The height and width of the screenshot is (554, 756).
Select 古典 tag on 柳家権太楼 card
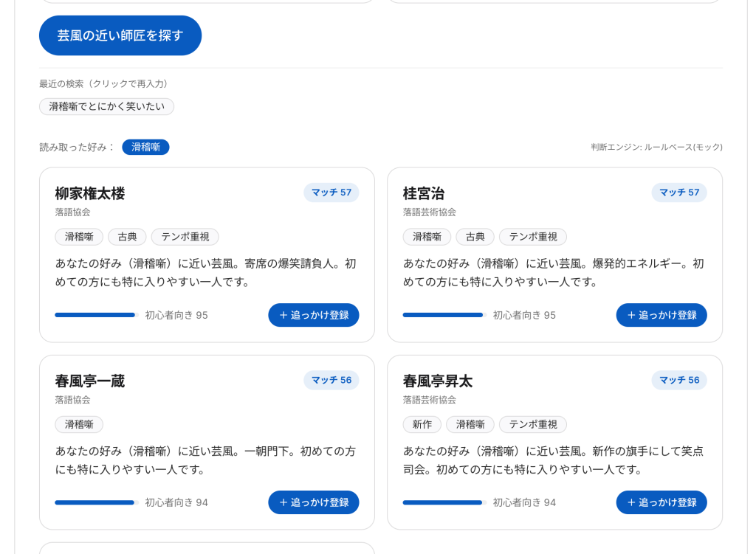[x=127, y=237]
